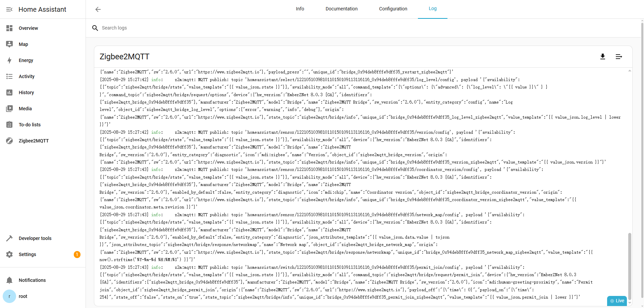Image resolution: width=644 pixels, height=308 pixels.
Task: Open the Activity logbook
Action: (x=26, y=76)
